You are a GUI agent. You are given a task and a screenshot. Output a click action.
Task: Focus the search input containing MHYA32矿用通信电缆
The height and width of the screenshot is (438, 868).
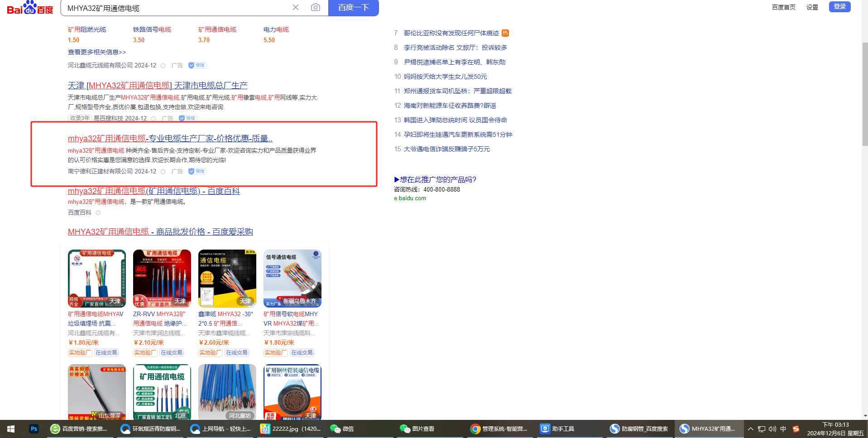pos(177,8)
